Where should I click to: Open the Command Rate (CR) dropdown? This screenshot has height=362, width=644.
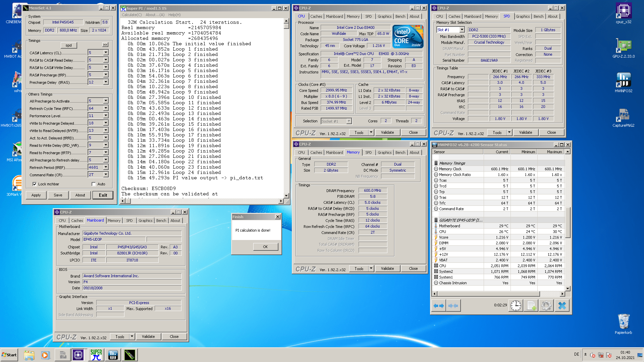tap(106, 175)
